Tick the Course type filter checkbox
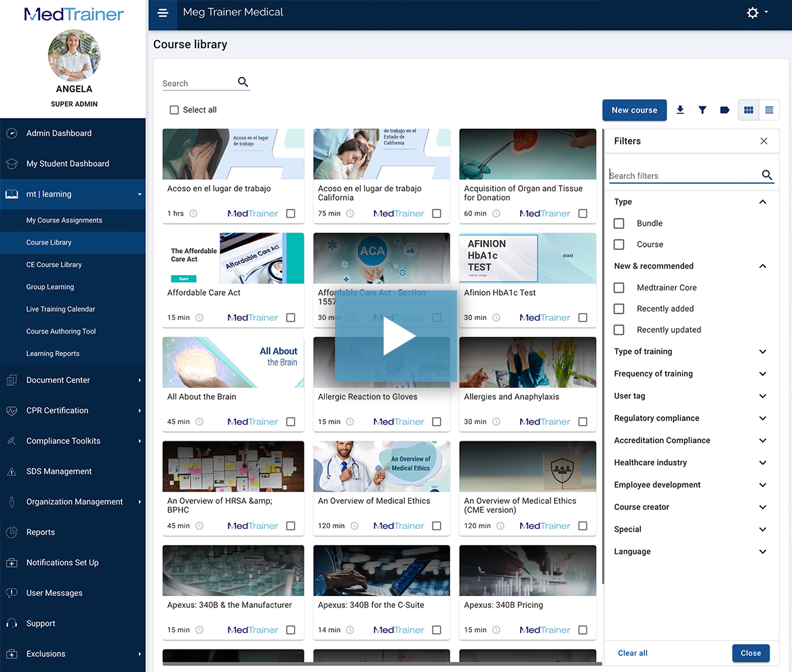Viewport: 792px width, 672px height. tap(618, 244)
